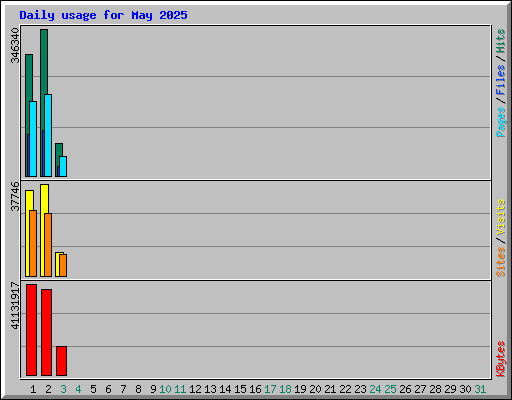Viewport: 512px width, 400px height.
Task: Click green day label 4 on the x-axis
Action: pyautogui.click(x=78, y=389)
